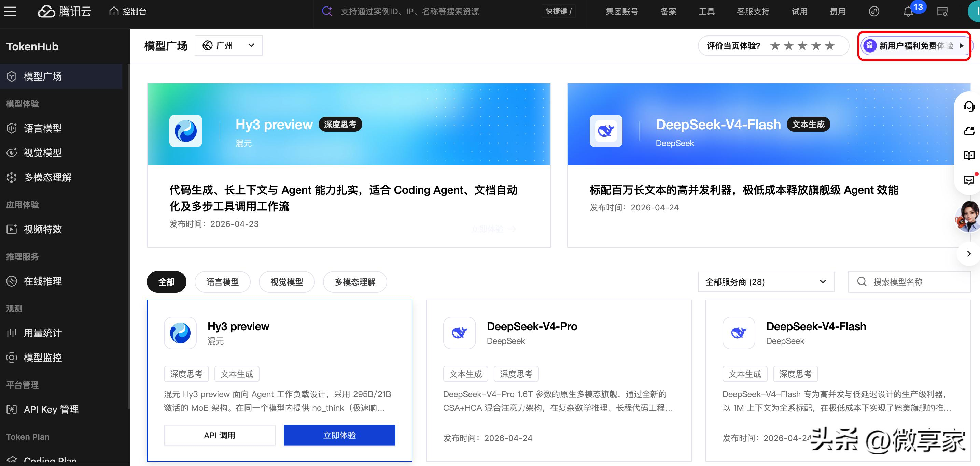Open the Hy3 preview banner card
Viewport: 980px width, 466px height.
coord(349,165)
